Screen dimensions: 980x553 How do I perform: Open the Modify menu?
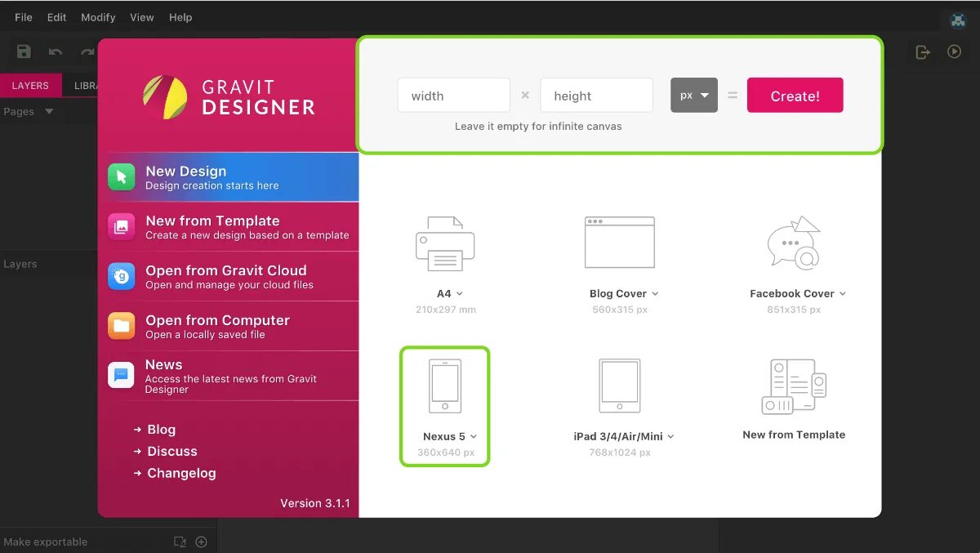[x=98, y=17]
